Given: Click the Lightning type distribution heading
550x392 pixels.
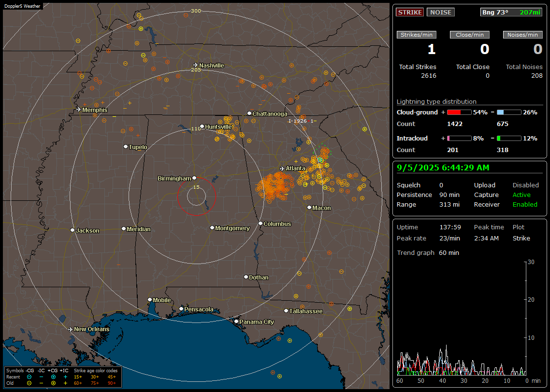Looking at the screenshot, I should (x=436, y=101).
